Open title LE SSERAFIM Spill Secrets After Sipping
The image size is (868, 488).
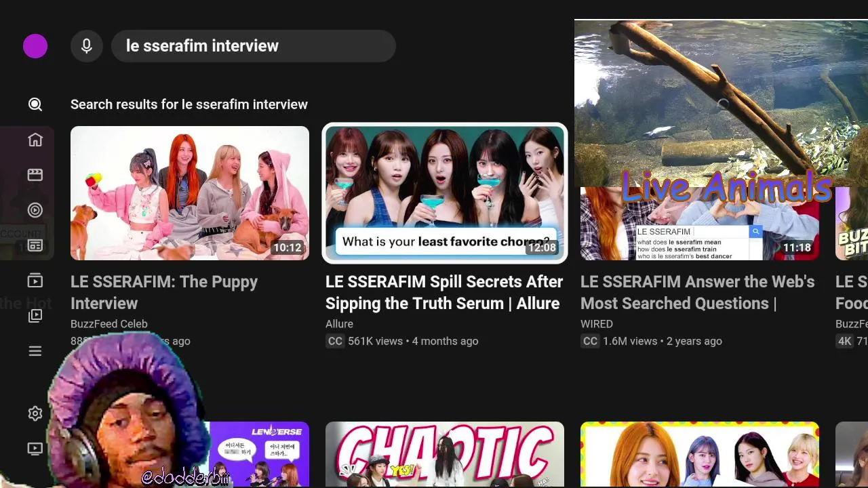pos(444,292)
